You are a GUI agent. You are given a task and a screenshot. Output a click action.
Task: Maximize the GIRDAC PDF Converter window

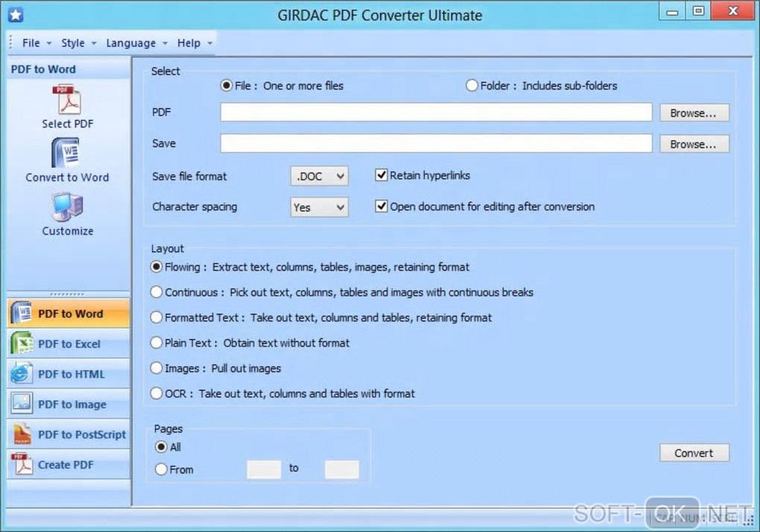pos(698,11)
